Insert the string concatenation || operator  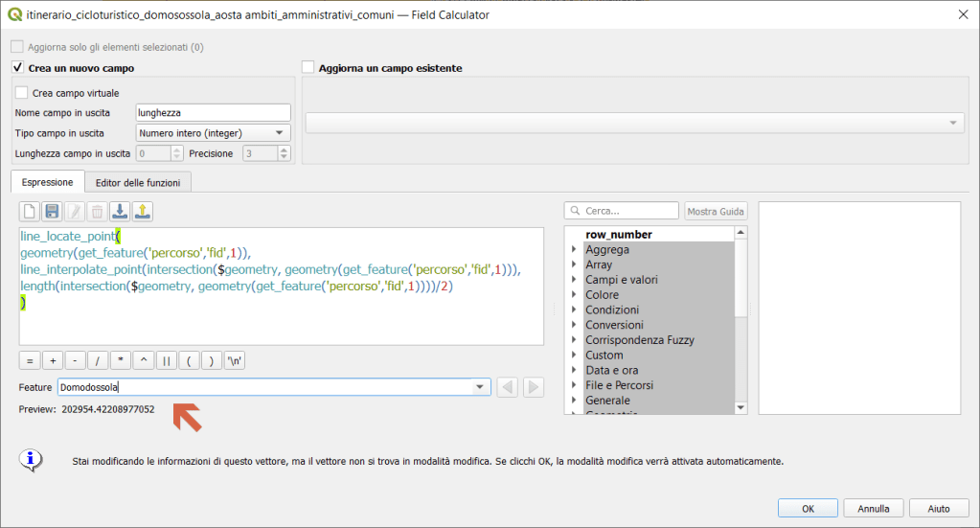point(167,361)
